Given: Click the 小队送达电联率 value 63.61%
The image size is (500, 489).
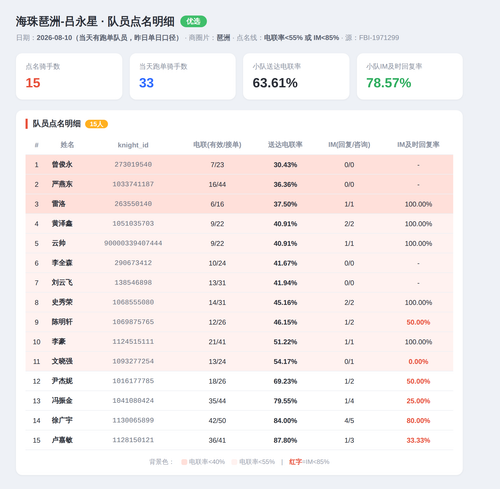Looking at the screenshot, I should pos(275,83).
